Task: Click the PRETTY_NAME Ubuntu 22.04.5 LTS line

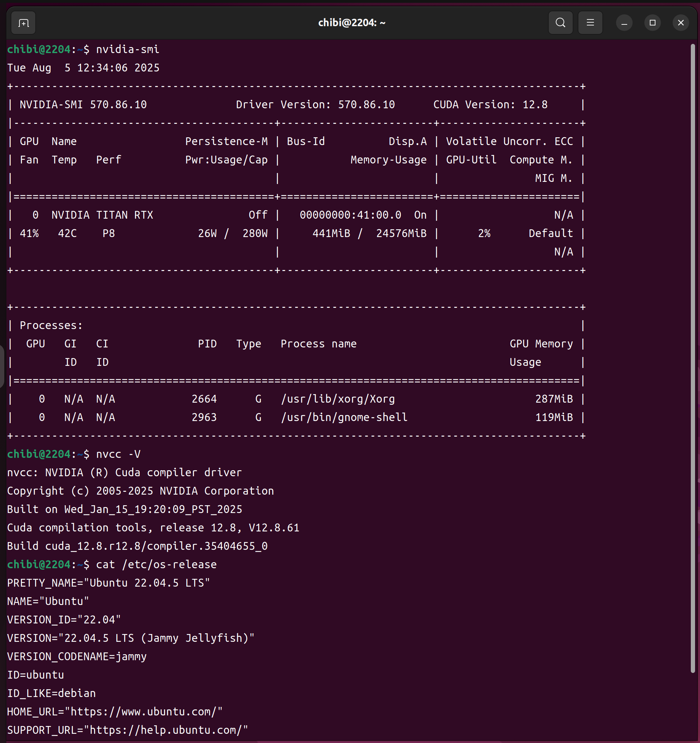Action: (108, 583)
